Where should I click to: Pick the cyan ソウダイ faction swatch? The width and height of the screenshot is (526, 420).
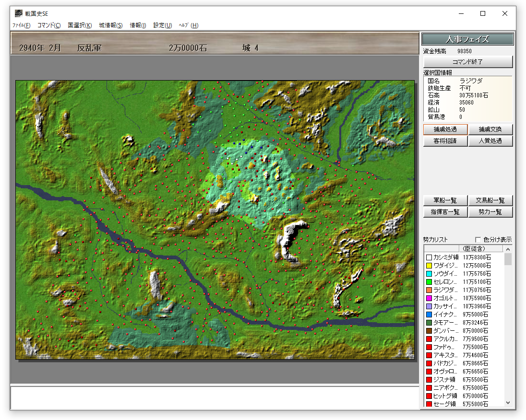pyautogui.click(x=429, y=274)
